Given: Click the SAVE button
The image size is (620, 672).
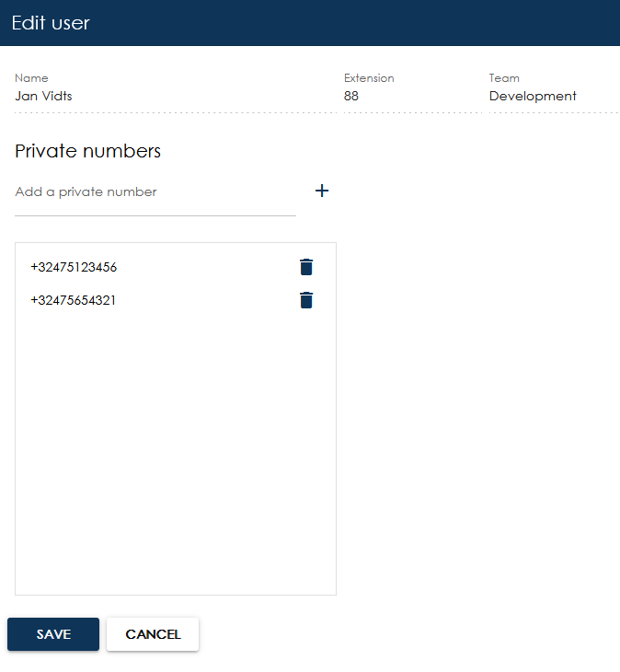Looking at the screenshot, I should pyautogui.click(x=53, y=634).
